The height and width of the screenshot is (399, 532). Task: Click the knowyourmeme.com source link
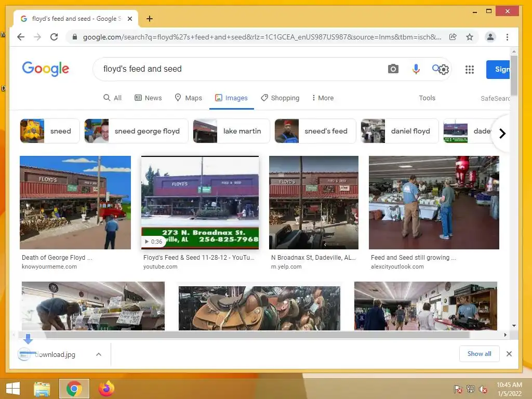click(49, 267)
